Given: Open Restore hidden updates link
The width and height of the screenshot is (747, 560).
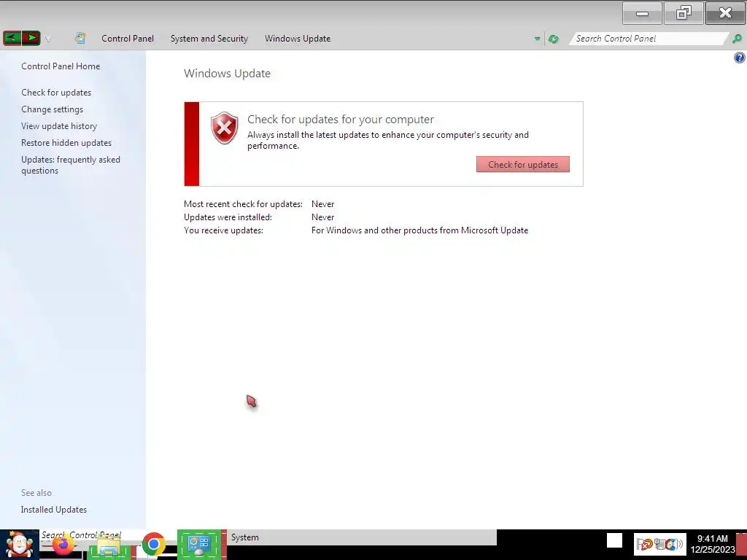Looking at the screenshot, I should (66, 143).
